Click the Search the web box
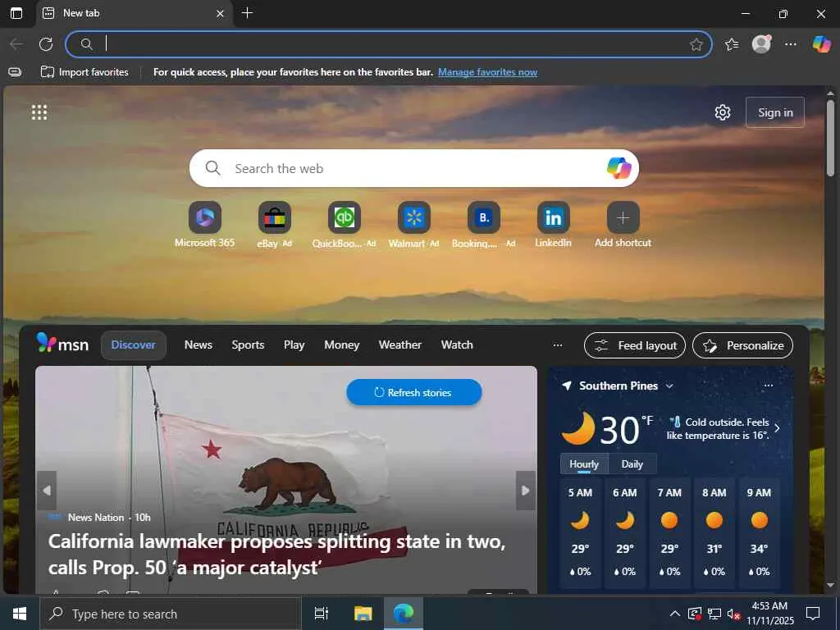This screenshot has width=840, height=630. 413,168
